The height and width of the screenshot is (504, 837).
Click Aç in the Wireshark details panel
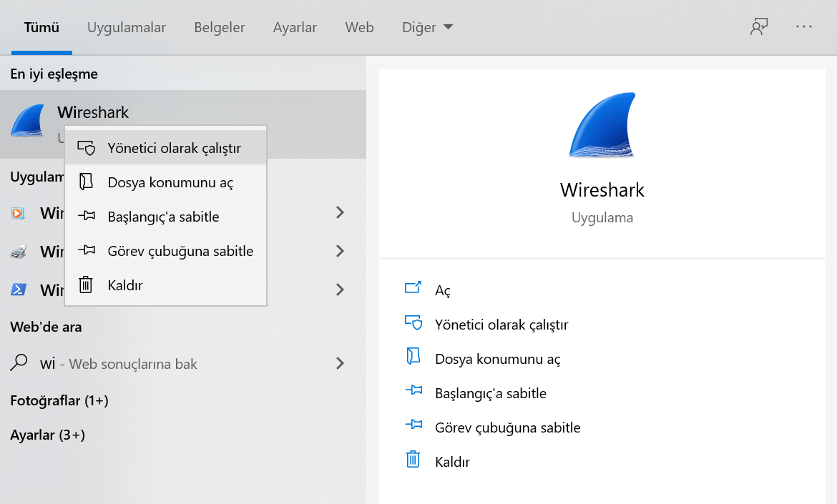(x=443, y=290)
